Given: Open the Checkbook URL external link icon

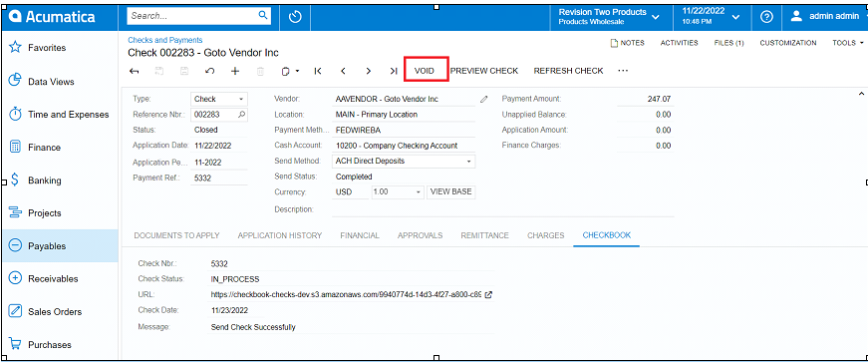Looking at the screenshot, I should [488, 295].
